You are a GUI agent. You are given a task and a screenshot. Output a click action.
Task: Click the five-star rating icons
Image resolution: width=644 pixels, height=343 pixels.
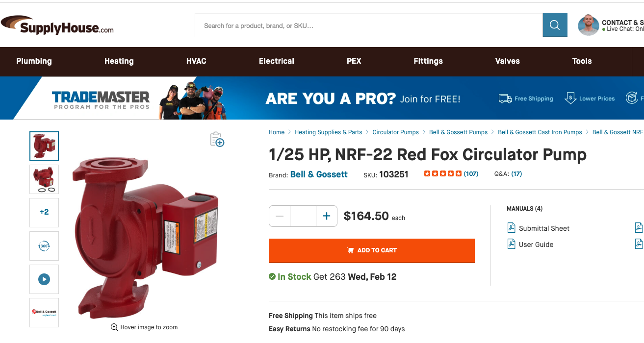pos(443,173)
